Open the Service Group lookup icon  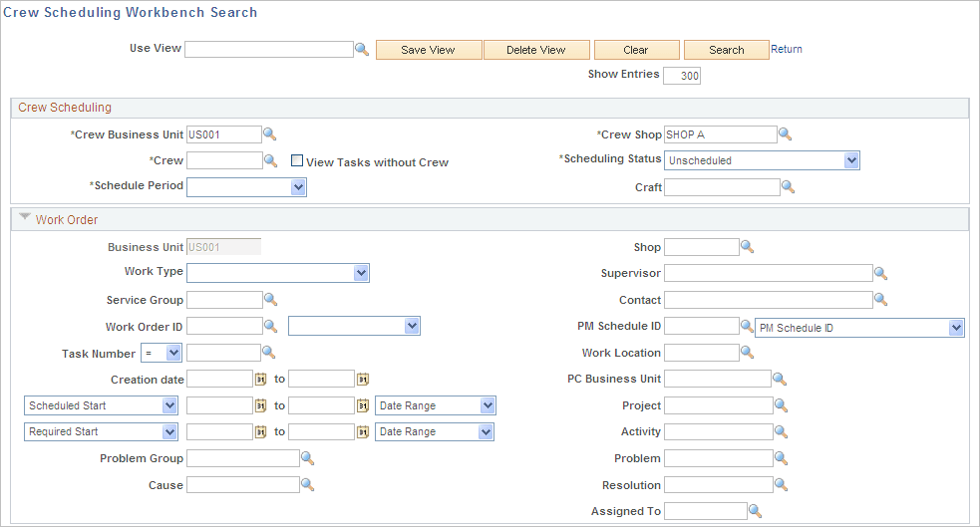pos(270,300)
